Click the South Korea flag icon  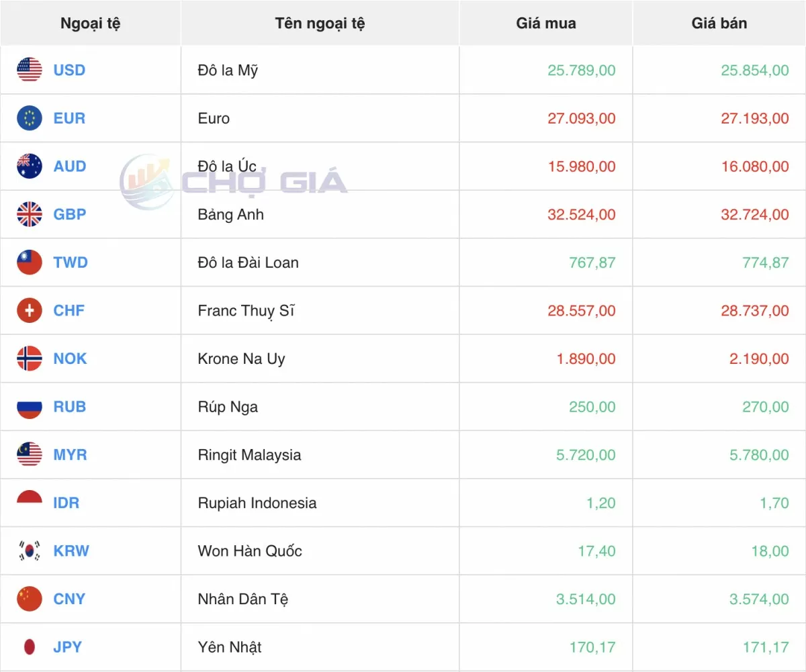click(x=30, y=550)
